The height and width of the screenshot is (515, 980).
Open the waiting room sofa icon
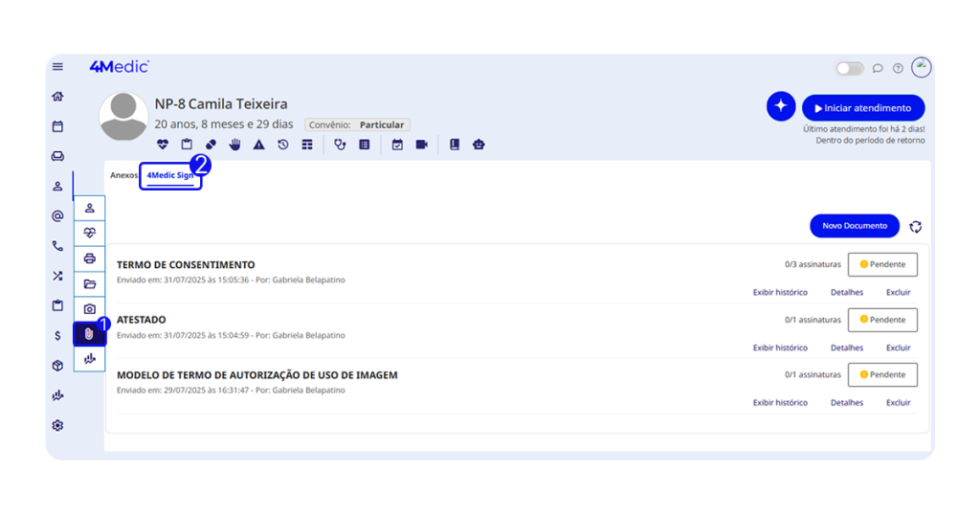(57, 156)
